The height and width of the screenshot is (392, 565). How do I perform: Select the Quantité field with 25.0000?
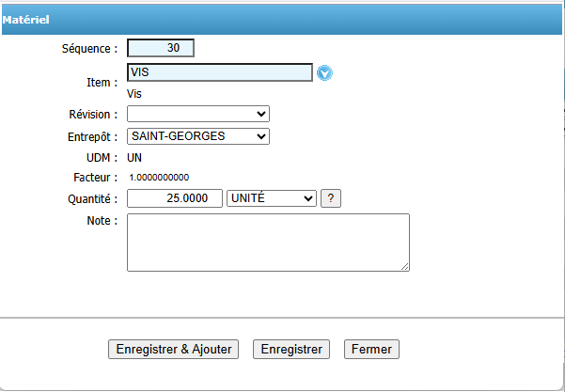[x=174, y=198]
